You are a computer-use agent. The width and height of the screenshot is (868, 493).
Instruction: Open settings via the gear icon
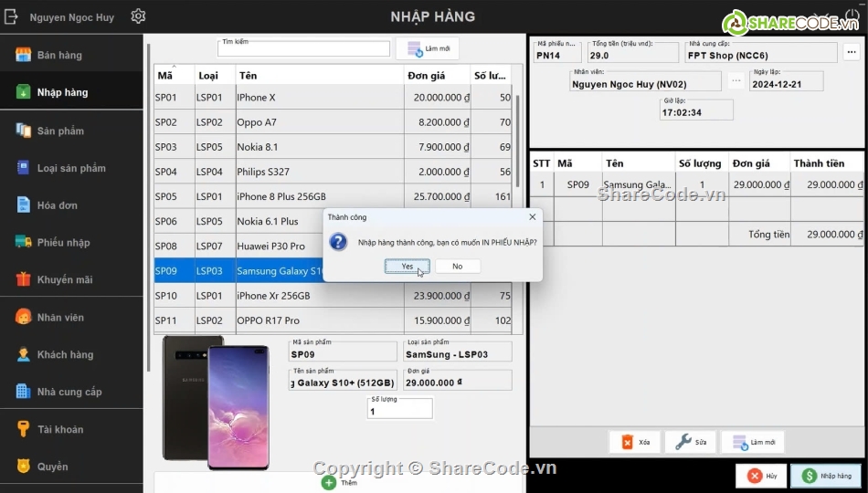click(138, 16)
